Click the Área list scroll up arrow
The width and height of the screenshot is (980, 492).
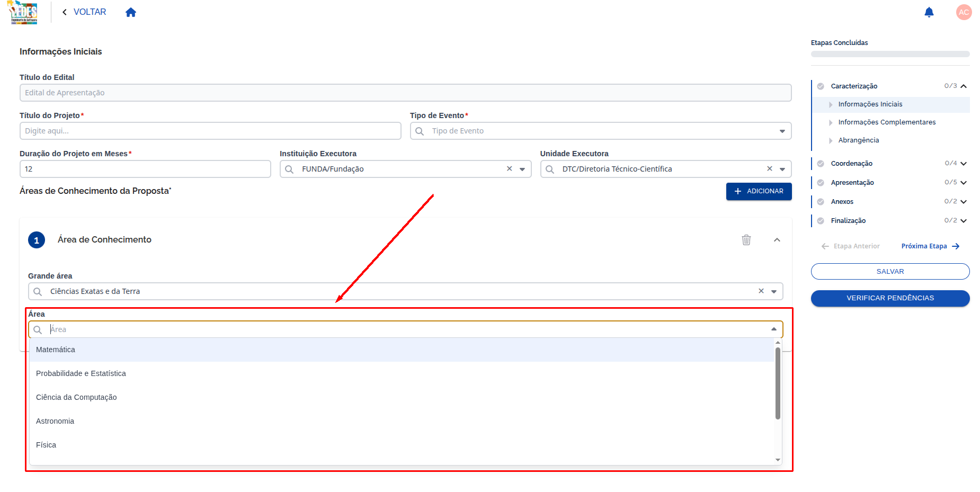[x=778, y=343]
